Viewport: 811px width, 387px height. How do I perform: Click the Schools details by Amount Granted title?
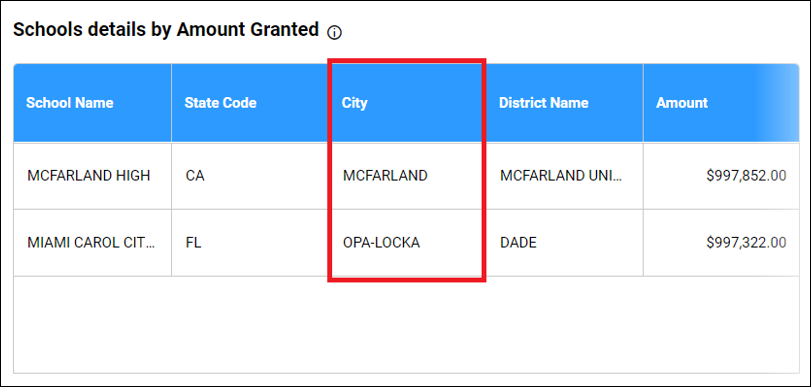pos(166,30)
